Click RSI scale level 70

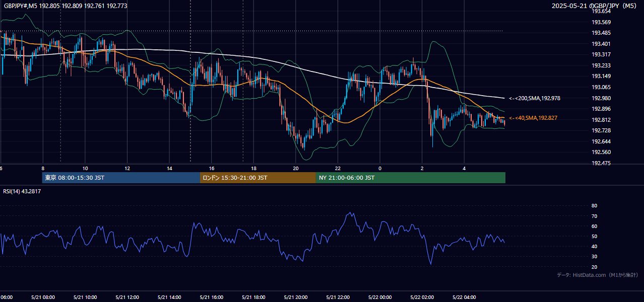point(595,216)
